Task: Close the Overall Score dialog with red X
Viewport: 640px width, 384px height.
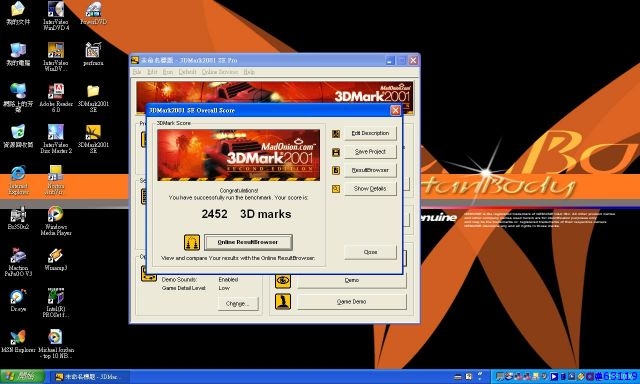Action: coord(395,110)
